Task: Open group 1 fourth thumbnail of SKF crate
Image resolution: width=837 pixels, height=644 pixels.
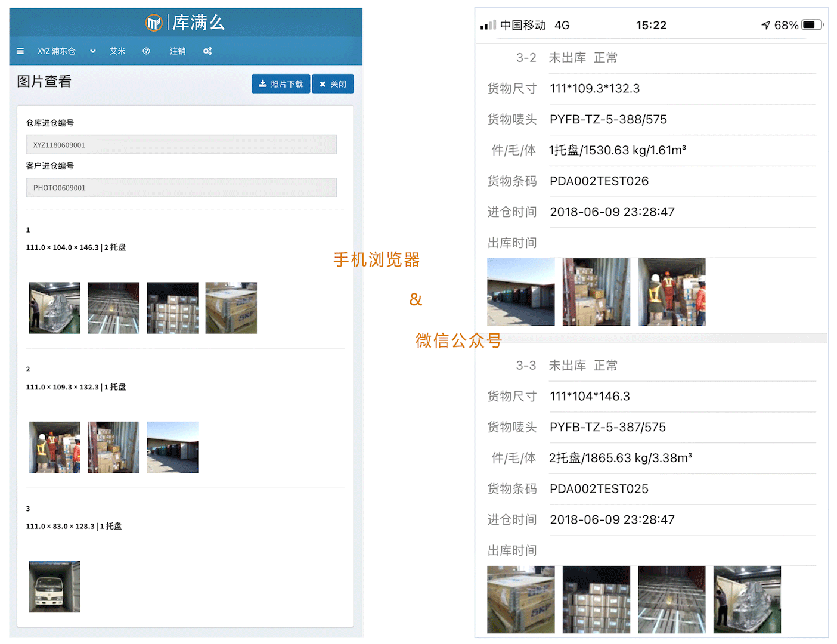Action: click(231, 308)
